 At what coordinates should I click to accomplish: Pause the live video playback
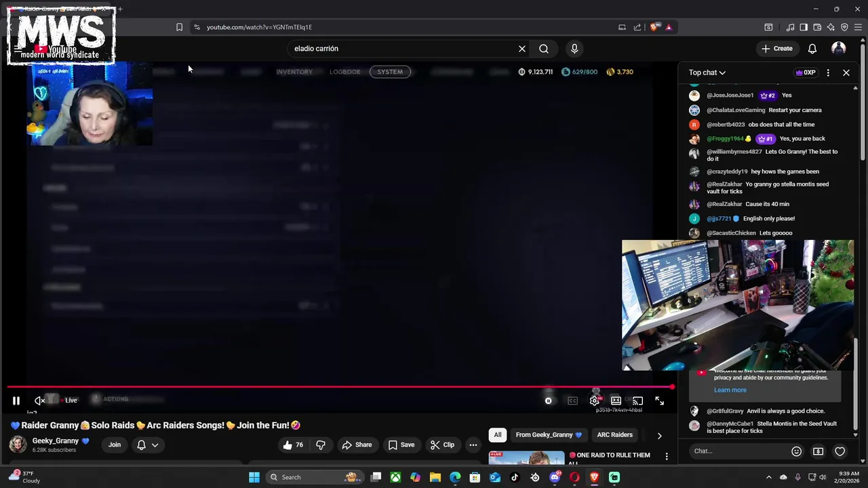click(16, 401)
